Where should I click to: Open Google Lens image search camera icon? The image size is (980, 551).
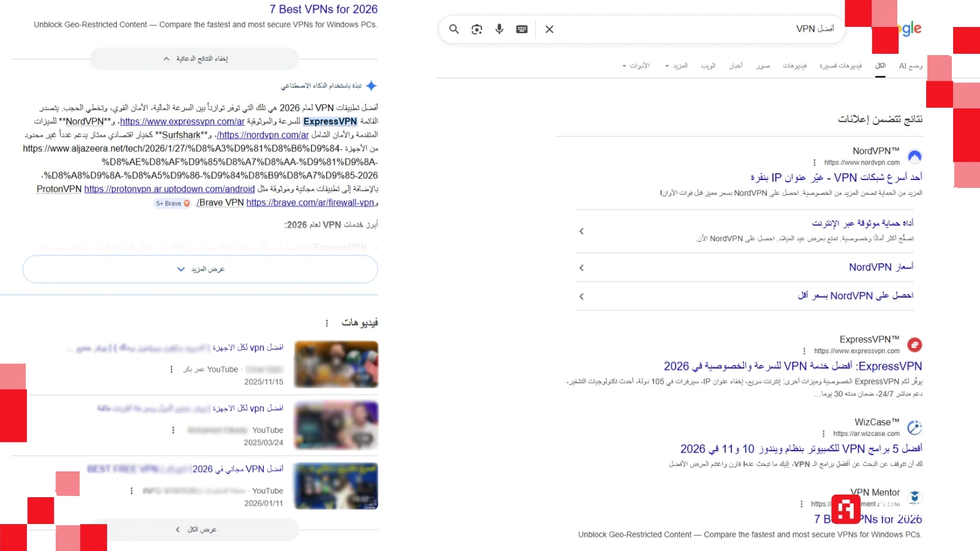[477, 29]
